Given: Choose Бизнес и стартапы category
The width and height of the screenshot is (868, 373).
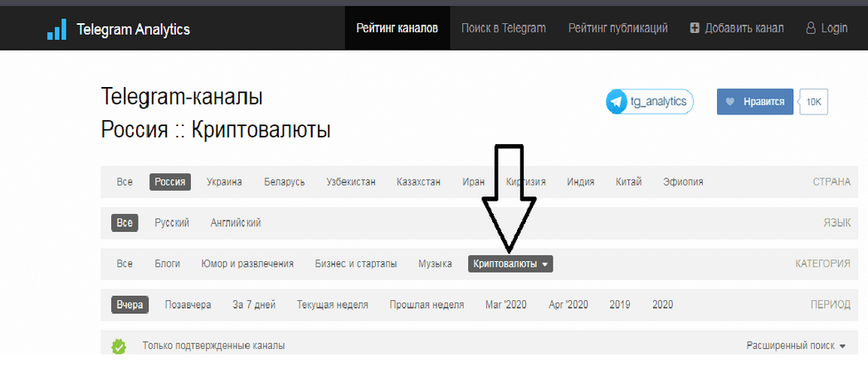Looking at the screenshot, I should click(356, 264).
